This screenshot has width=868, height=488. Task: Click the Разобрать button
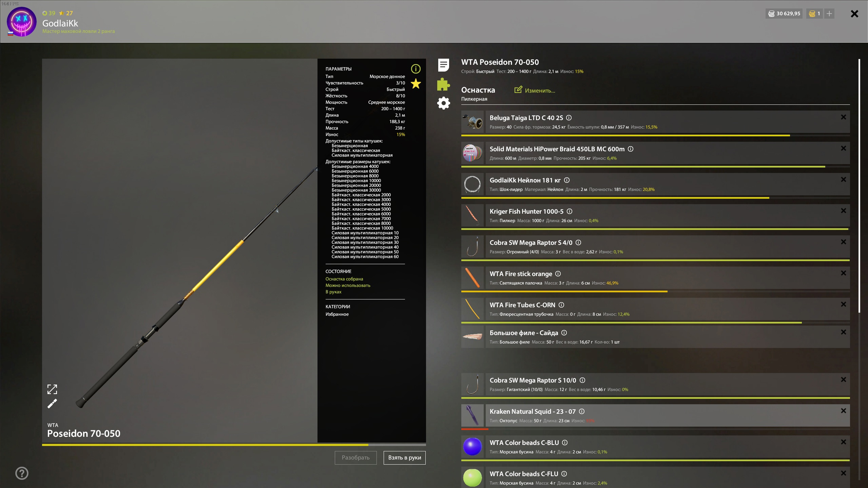355,457
